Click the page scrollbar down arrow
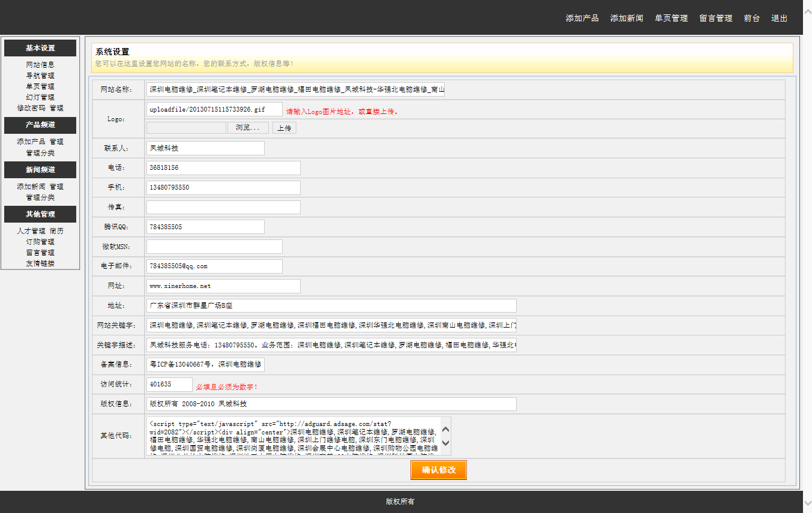The height and width of the screenshot is (513, 812). click(x=807, y=503)
